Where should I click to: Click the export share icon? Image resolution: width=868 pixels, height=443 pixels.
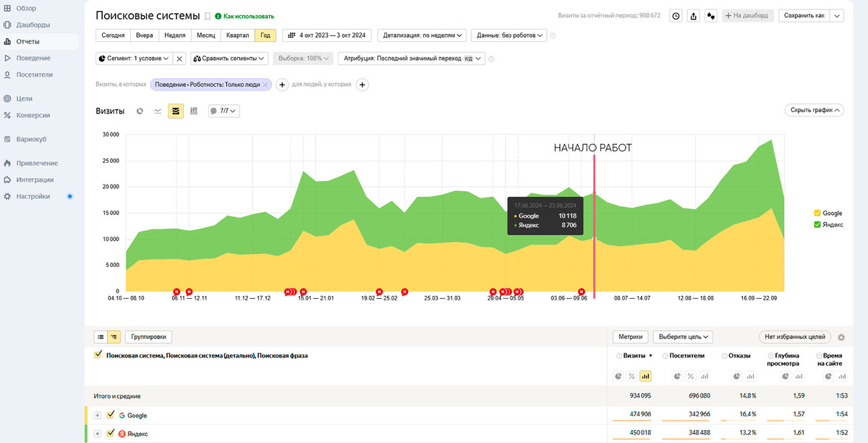(x=694, y=16)
